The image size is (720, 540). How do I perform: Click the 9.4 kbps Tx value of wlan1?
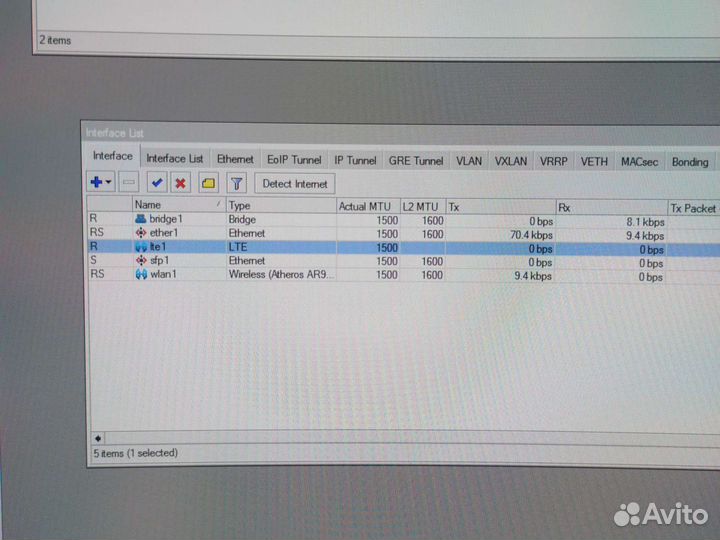(x=533, y=276)
